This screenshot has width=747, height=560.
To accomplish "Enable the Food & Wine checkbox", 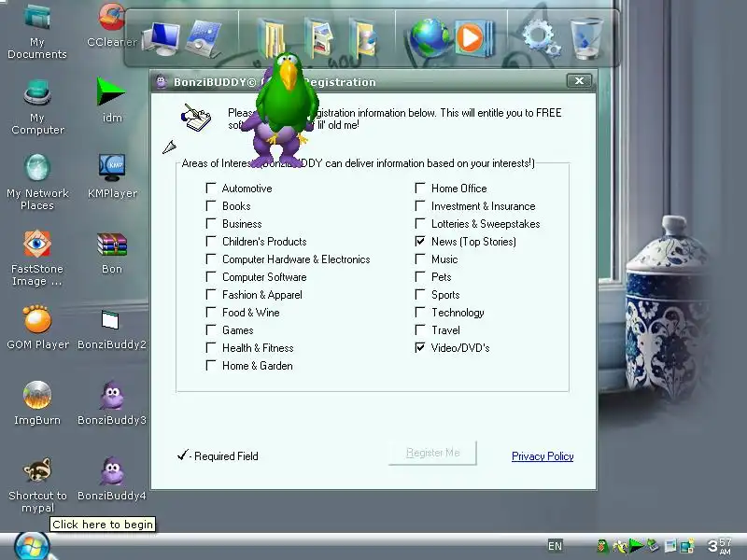I will [x=211, y=313].
